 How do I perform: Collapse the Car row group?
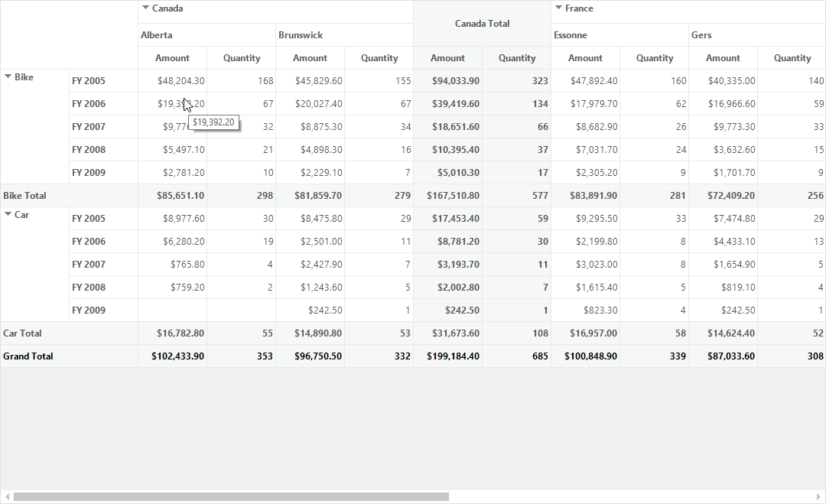tap(8, 214)
